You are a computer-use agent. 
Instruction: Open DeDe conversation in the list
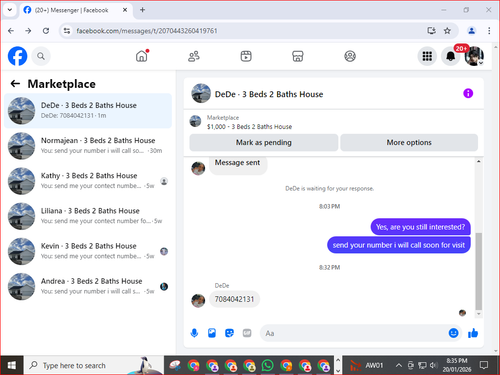(88, 111)
